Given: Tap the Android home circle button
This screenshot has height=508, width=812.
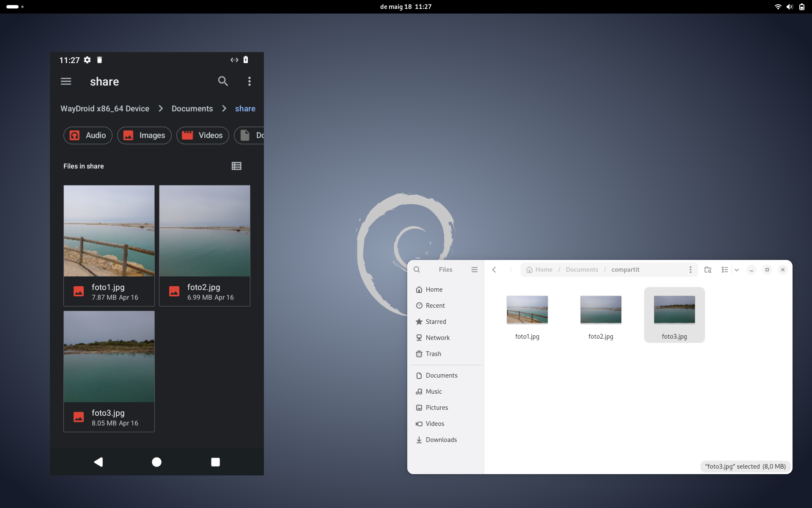Looking at the screenshot, I should [x=156, y=462].
